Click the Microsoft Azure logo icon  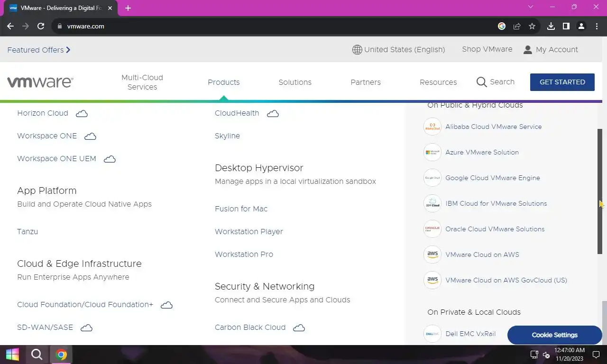click(x=432, y=152)
